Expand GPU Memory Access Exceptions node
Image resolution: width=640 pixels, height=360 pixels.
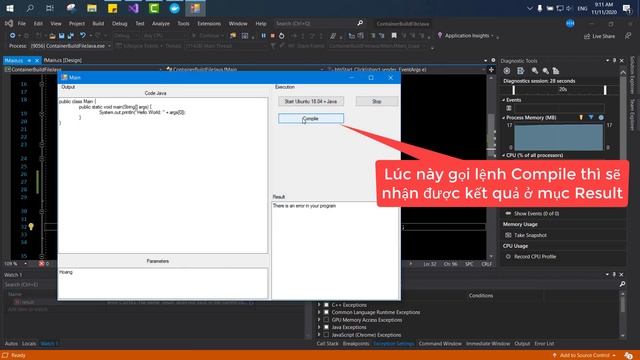pyautogui.click(x=319, y=320)
